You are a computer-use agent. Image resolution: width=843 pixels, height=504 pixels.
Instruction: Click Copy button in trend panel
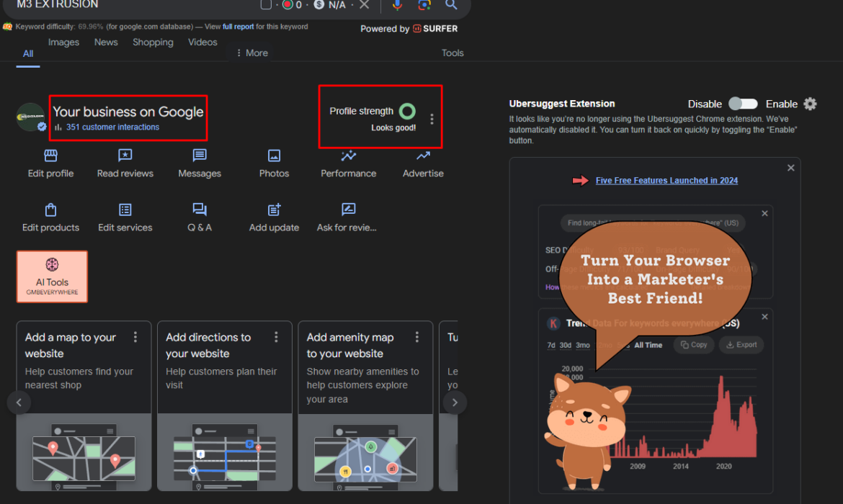pos(694,345)
